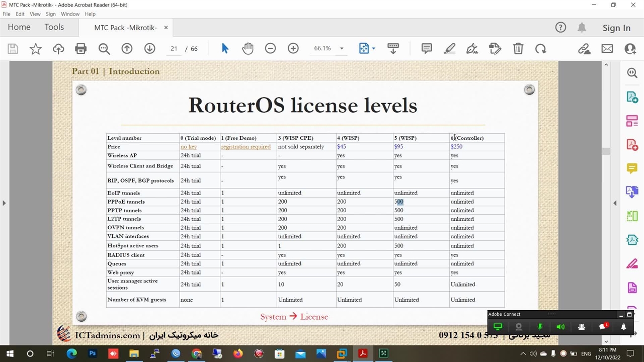Viewport: 644px width, 362px height.
Task: Open the 'registration required' link
Action: pyautogui.click(x=246, y=147)
